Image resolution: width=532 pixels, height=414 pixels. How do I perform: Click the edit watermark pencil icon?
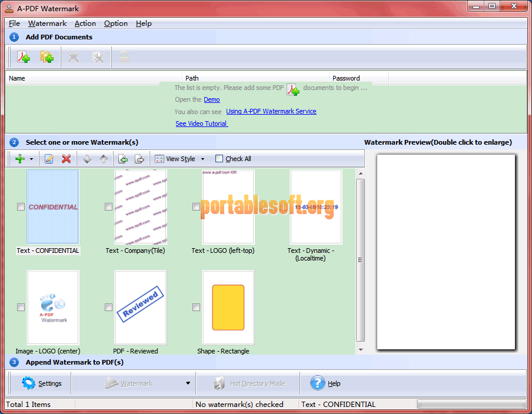coord(49,159)
